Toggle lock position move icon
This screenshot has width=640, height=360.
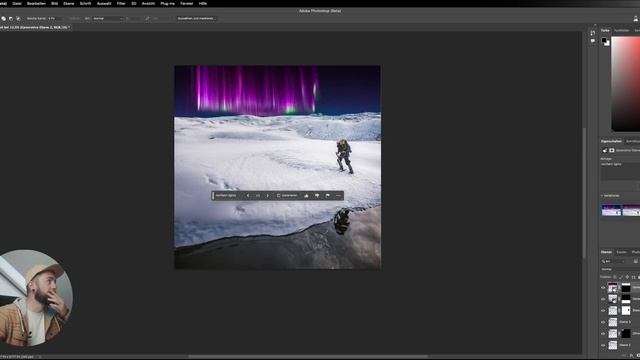pos(627,277)
